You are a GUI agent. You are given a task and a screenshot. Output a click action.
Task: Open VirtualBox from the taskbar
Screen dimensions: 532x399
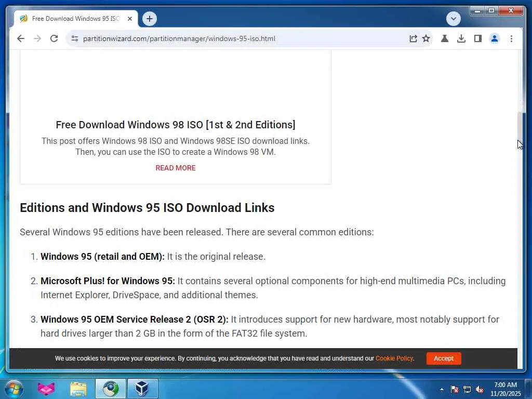click(x=142, y=389)
